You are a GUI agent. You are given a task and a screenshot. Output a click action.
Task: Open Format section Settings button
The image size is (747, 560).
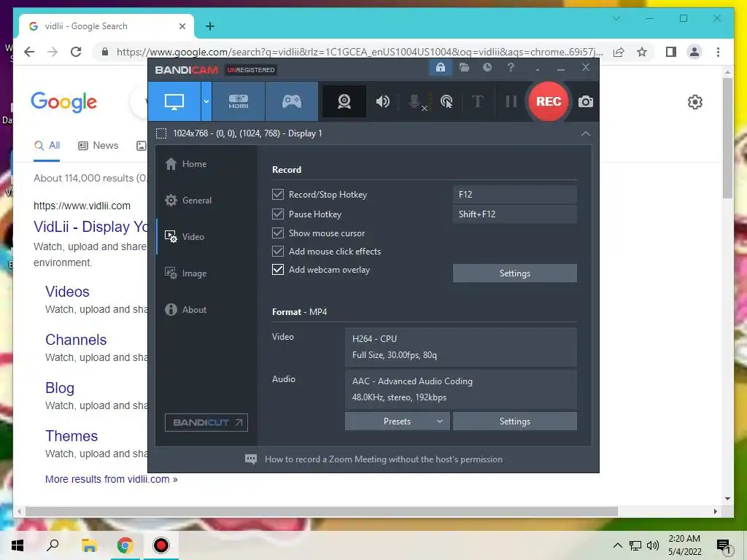click(x=514, y=421)
